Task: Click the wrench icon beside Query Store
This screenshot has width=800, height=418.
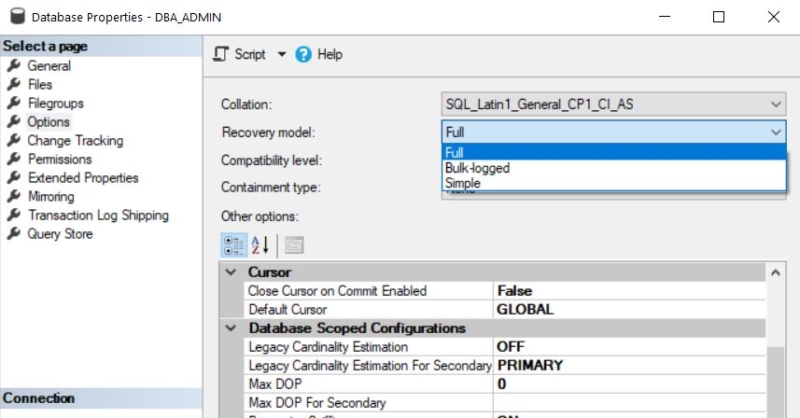Action: pos(14,233)
